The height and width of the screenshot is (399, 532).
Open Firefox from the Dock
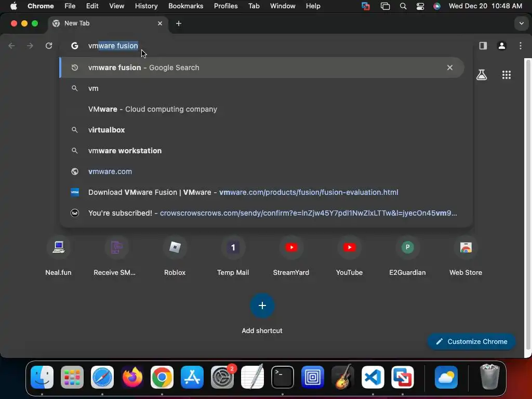coord(132,377)
